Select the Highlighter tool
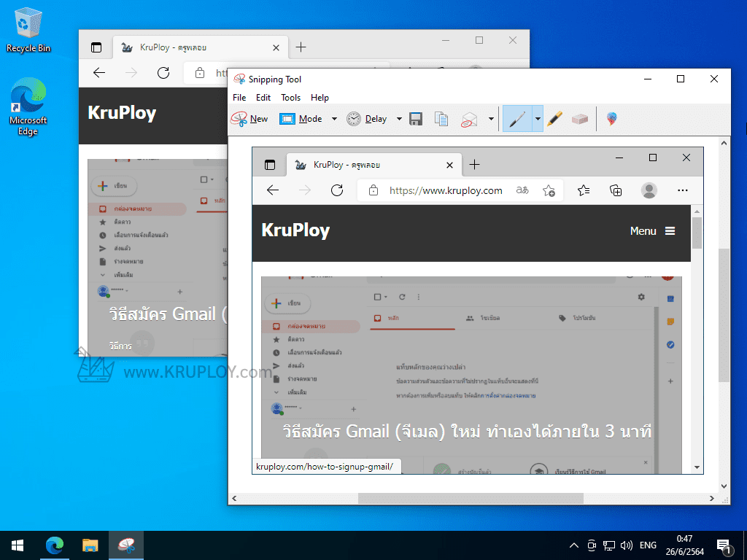 pyautogui.click(x=554, y=119)
